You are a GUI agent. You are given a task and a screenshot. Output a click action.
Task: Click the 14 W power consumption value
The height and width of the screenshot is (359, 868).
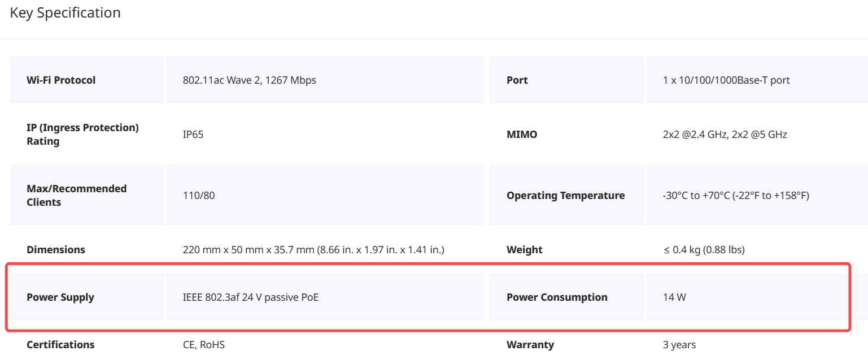coord(674,297)
